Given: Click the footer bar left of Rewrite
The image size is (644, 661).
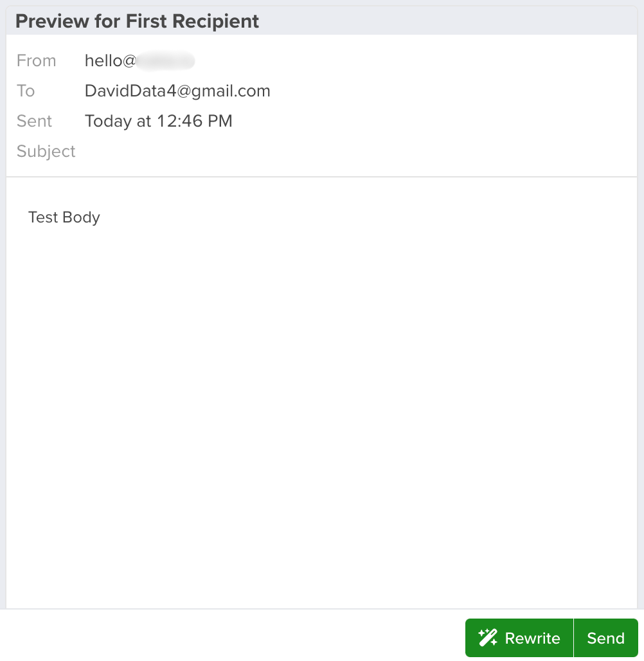Looking at the screenshot, I should [233, 635].
